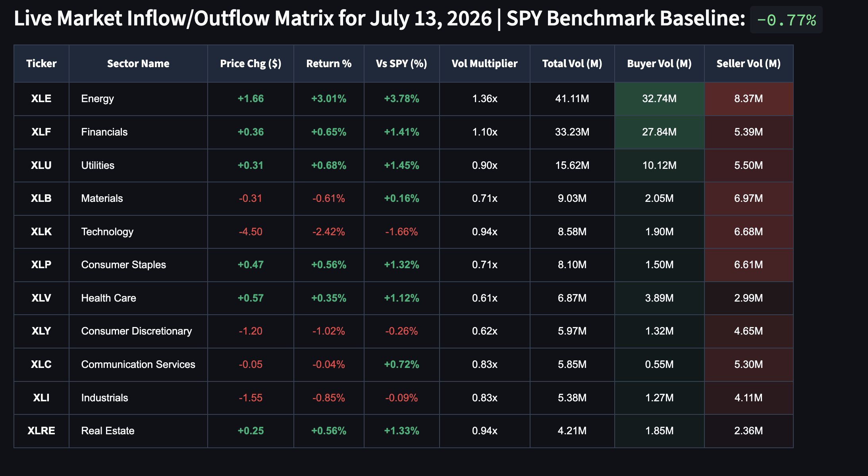The image size is (868, 476).
Task: Click the Sector Name column header
Action: click(138, 64)
